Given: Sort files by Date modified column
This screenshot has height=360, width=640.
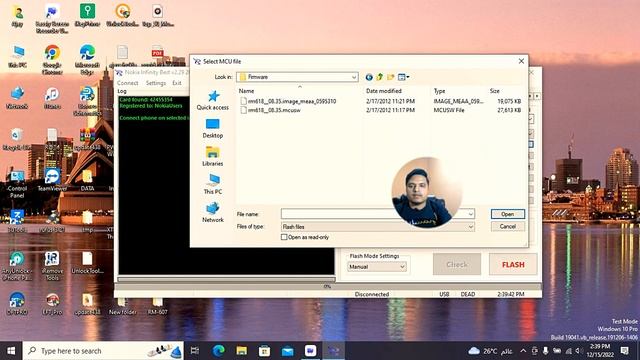Looking at the screenshot, I should pos(384,91).
